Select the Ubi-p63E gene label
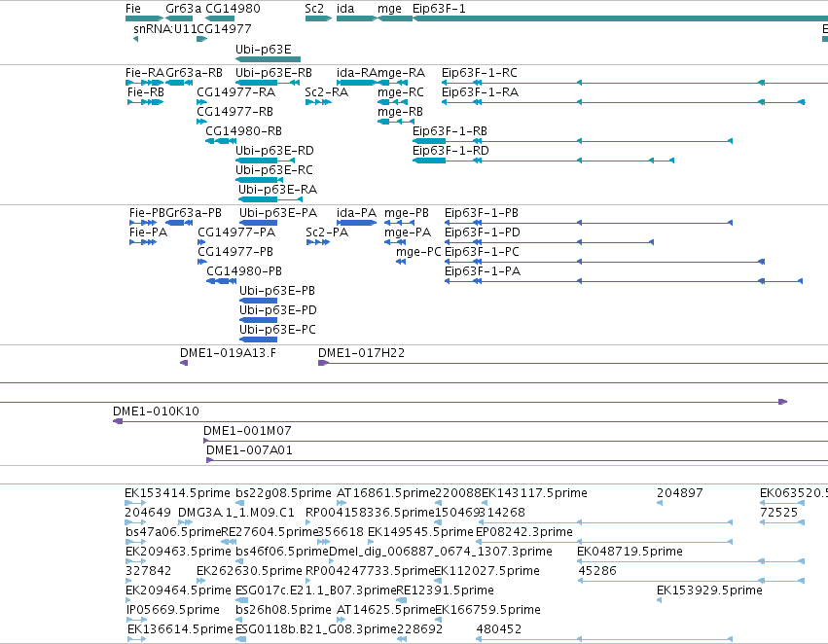Viewport: 828px width, 644px height. [x=263, y=49]
